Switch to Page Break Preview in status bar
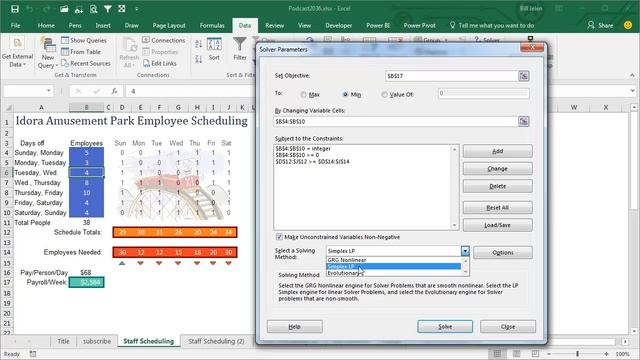This screenshot has width=640, height=360. tap(535, 354)
